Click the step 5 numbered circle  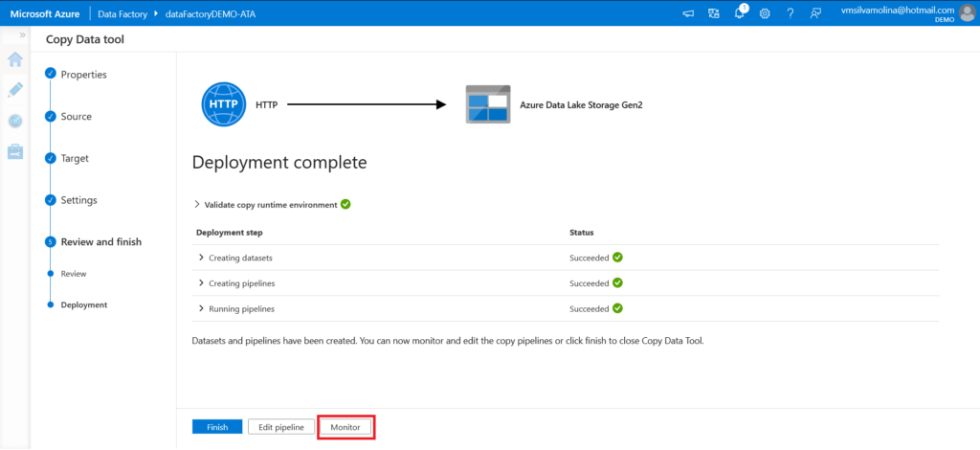coord(51,242)
